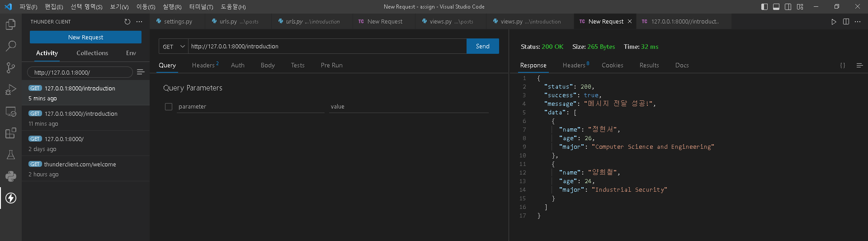The height and width of the screenshot is (241, 868).
Task: Open the Auth tab
Action: (x=237, y=65)
